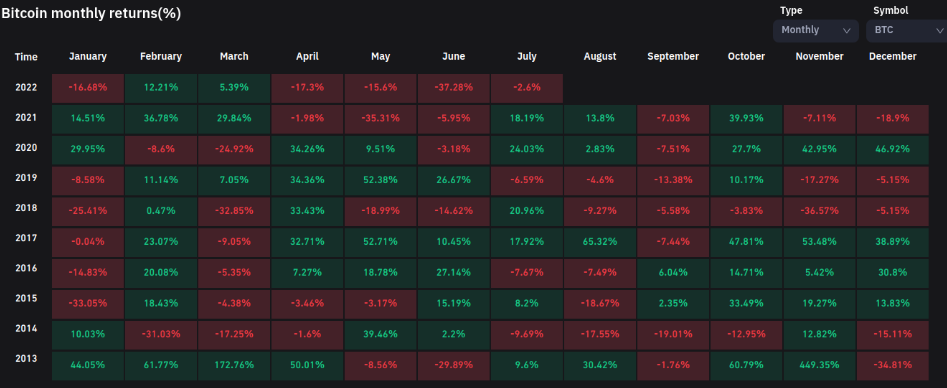Click the Bitcoin monthly returns(%) title
The height and width of the screenshot is (388, 947).
pos(91,13)
